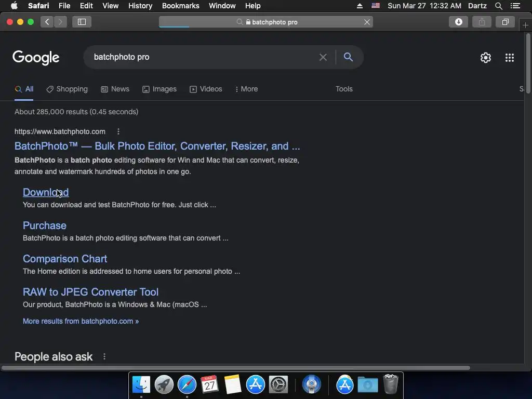This screenshot has width=532, height=399.
Task: Open the View menu
Action: 110,6
